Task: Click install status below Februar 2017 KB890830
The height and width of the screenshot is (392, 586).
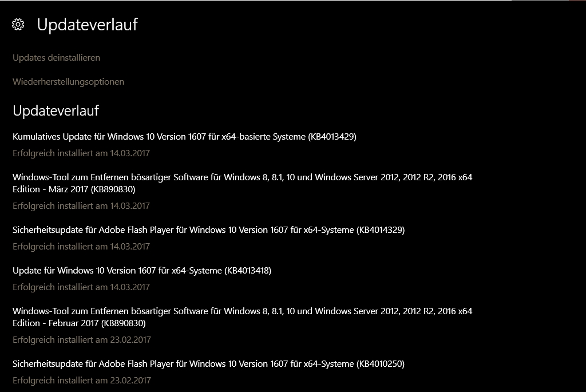Action: click(81, 340)
